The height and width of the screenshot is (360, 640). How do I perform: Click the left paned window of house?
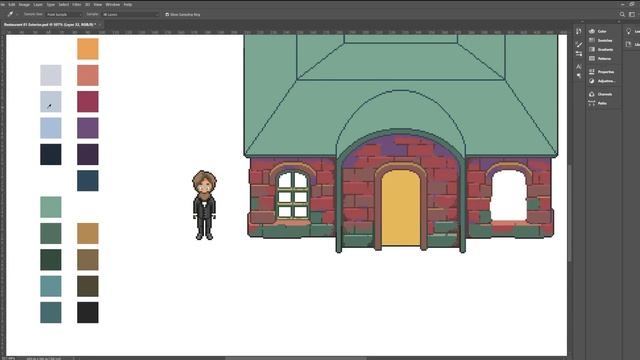tap(293, 195)
